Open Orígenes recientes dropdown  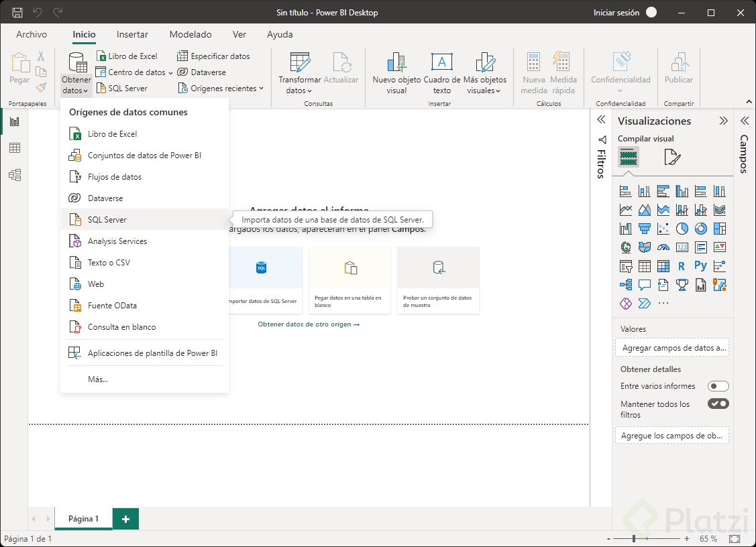[221, 88]
